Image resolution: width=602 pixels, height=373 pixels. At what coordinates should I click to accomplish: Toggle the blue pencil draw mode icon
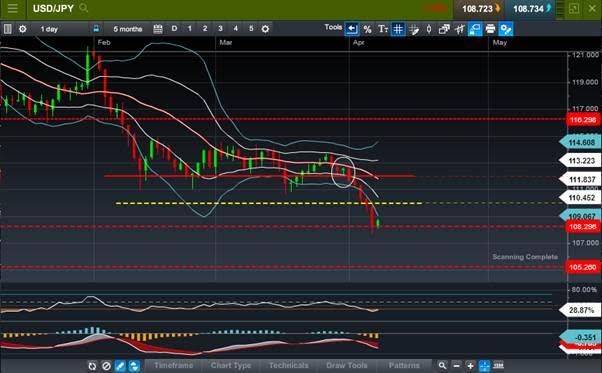(x=120, y=366)
